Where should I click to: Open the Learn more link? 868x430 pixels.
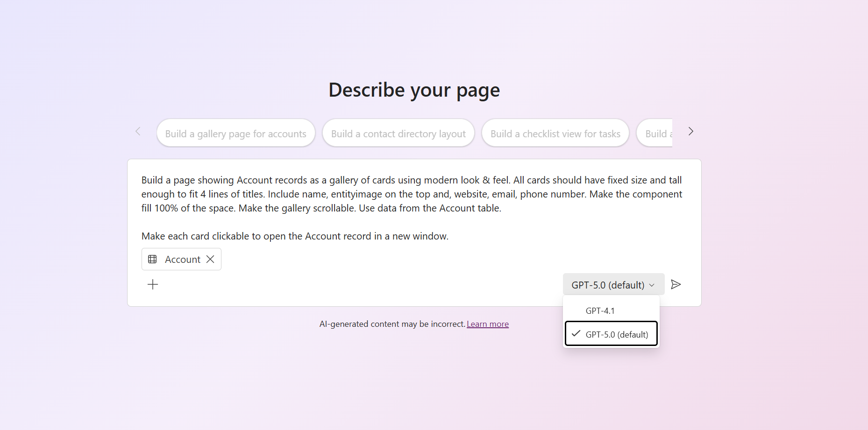pos(488,324)
